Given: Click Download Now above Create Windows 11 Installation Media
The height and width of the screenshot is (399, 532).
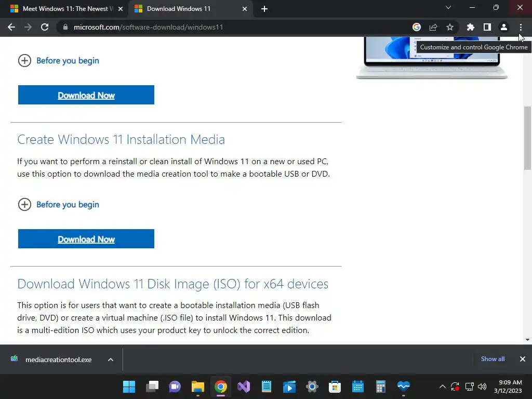Looking at the screenshot, I should (86, 95).
